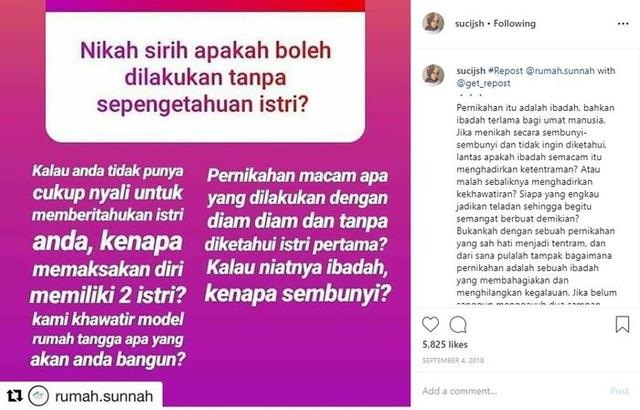The image size is (640, 410).
Task: Click the rumah.sunnah round logo icon
Action: 38,395
